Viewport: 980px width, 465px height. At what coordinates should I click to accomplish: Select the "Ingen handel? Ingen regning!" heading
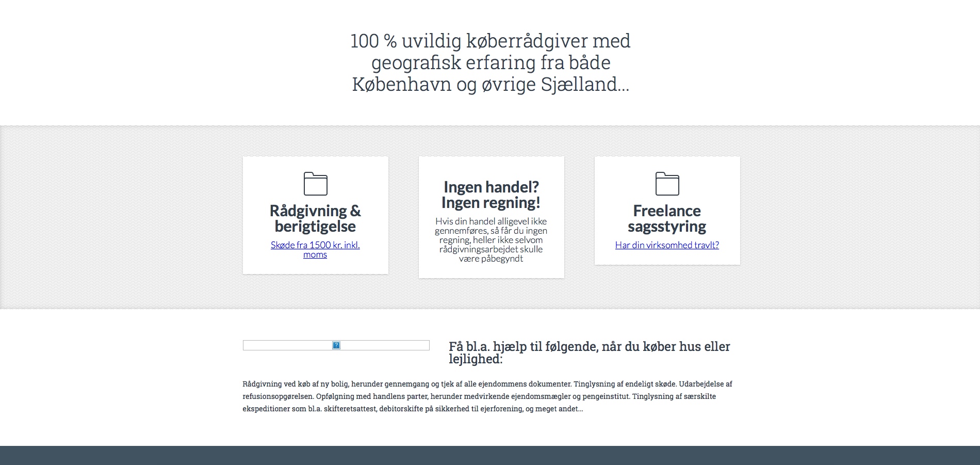tap(491, 195)
